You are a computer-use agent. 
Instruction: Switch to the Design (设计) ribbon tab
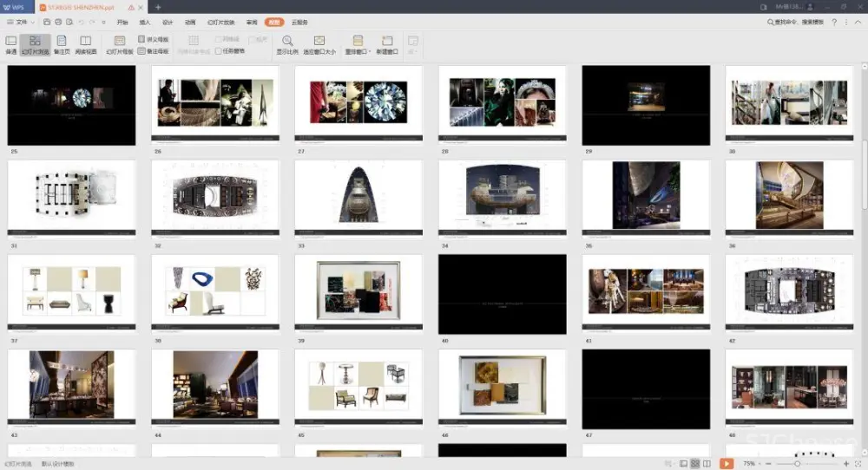click(x=168, y=22)
